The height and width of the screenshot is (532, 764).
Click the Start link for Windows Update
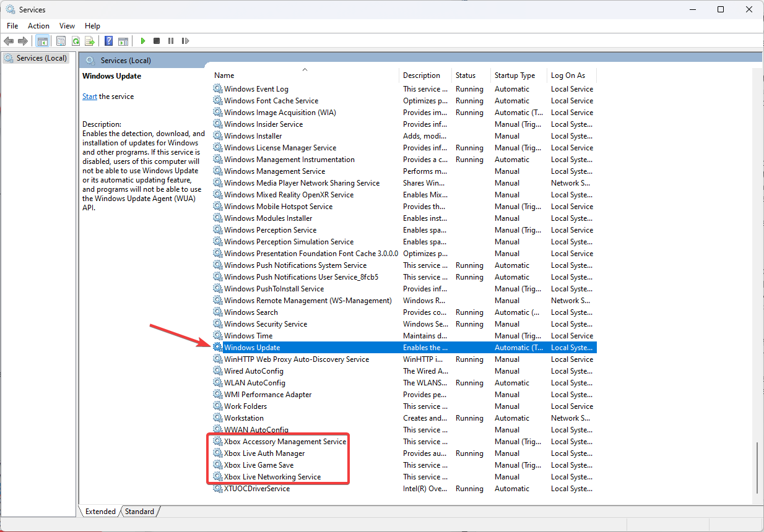[x=89, y=96]
